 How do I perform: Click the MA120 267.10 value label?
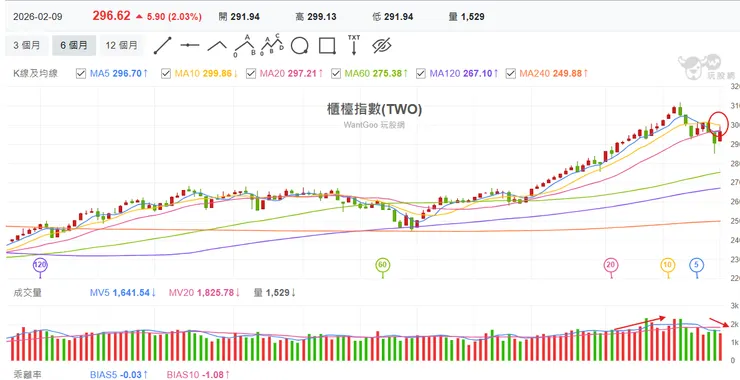(x=464, y=74)
